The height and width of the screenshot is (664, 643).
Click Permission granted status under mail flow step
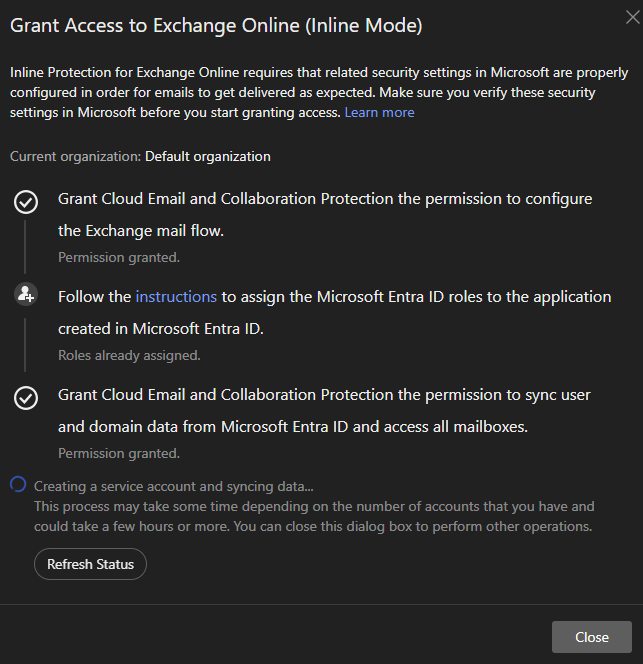pyautogui.click(x=118, y=257)
